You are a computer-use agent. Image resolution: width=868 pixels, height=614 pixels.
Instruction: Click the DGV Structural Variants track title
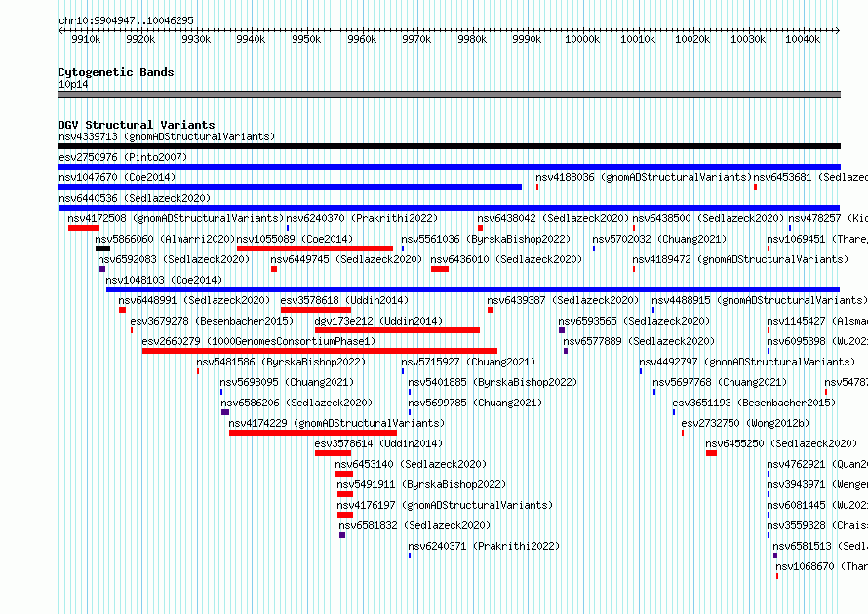tap(137, 125)
